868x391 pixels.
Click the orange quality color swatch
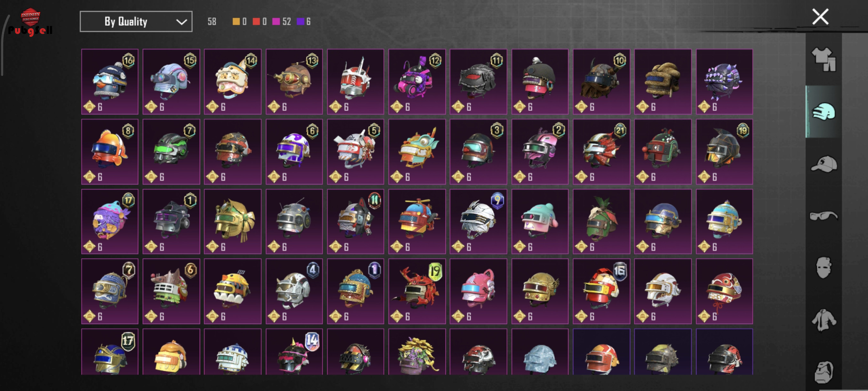[x=236, y=21]
